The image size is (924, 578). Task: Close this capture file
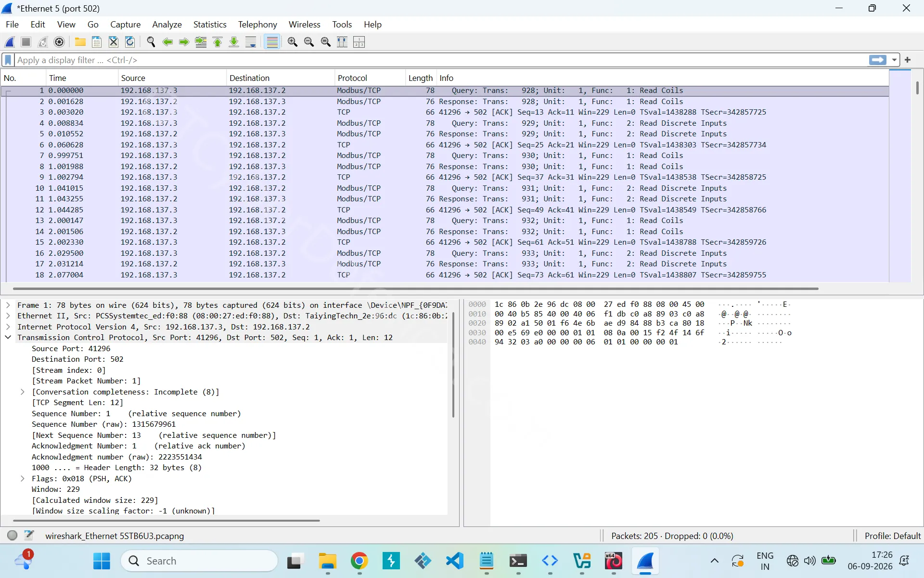(x=114, y=42)
